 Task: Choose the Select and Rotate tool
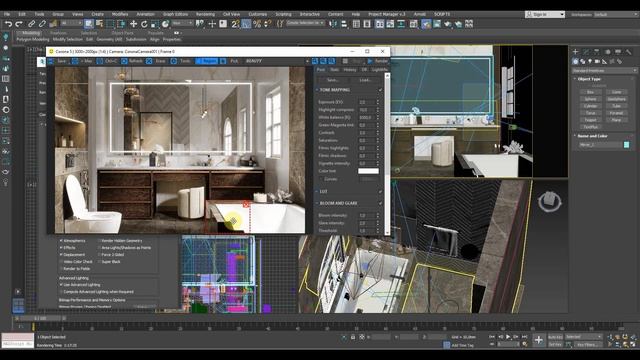point(144,24)
